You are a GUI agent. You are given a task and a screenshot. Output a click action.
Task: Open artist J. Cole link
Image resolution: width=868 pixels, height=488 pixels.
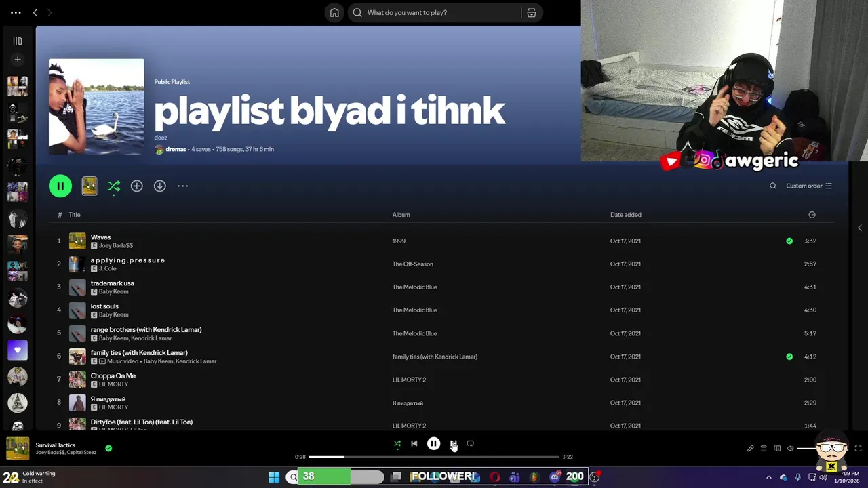point(108,268)
